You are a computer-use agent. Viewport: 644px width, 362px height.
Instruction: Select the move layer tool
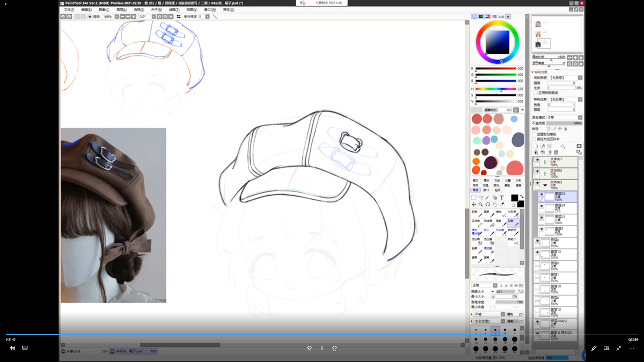[x=474, y=204]
